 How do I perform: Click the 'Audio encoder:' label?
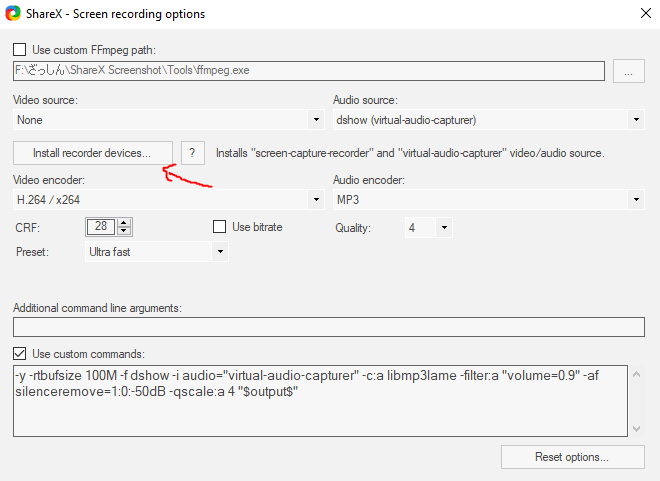tap(369, 180)
